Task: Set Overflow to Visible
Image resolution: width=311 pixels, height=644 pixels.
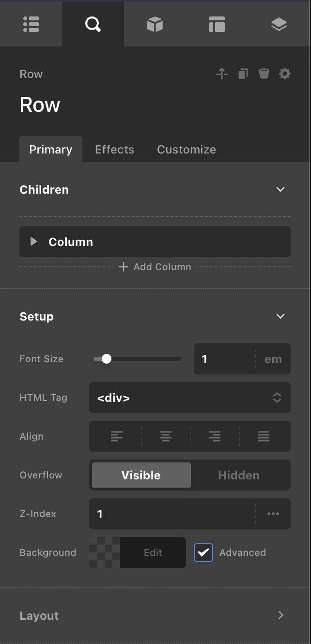Action: click(x=141, y=475)
